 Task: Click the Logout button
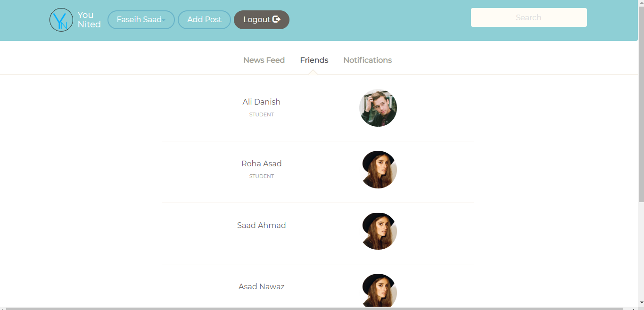262,20
